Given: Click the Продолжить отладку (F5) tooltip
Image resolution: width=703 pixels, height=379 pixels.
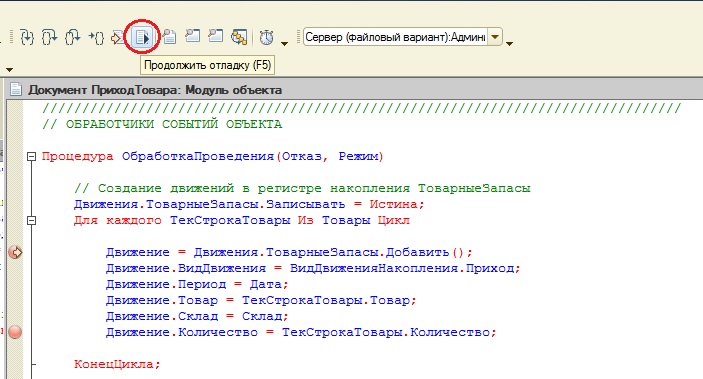Looking at the screenshot, I should point(208,65).
